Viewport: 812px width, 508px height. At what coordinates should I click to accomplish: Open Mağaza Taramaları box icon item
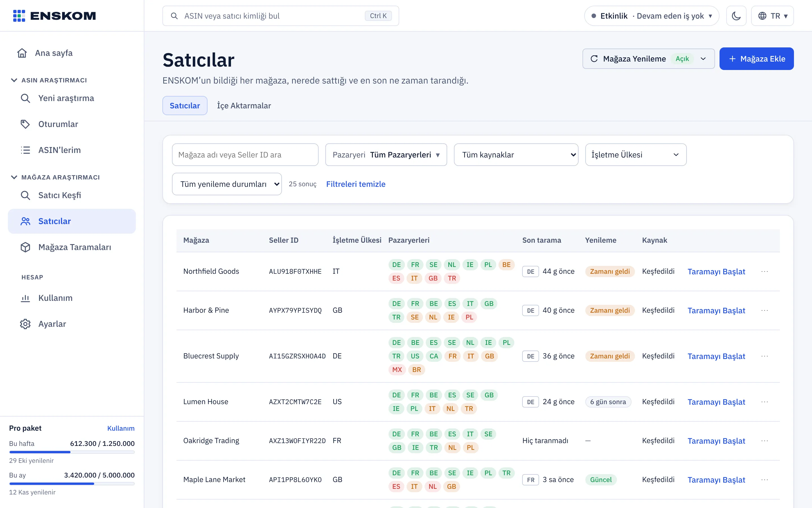coord(72,247)
